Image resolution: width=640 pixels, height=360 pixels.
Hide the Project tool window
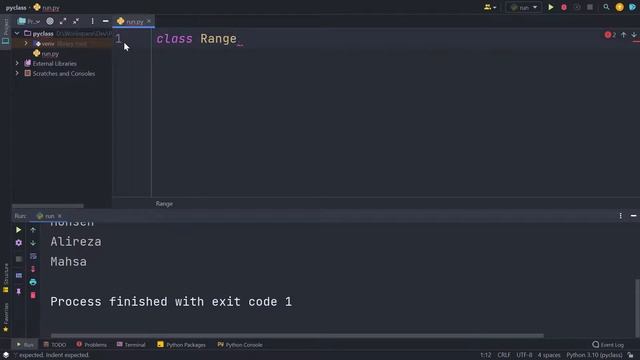click(105, 21)
